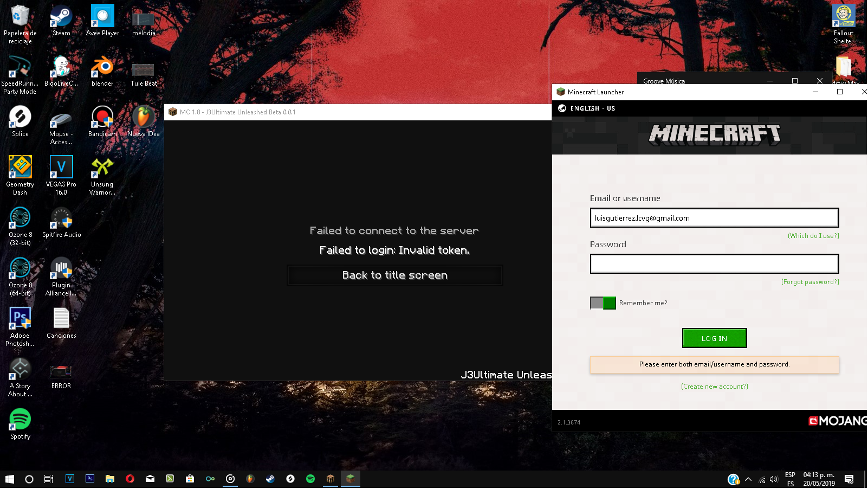Select the Geometry Dash desktop icon
The width and height of the screenshot is (868, 489).
(20, 176)
